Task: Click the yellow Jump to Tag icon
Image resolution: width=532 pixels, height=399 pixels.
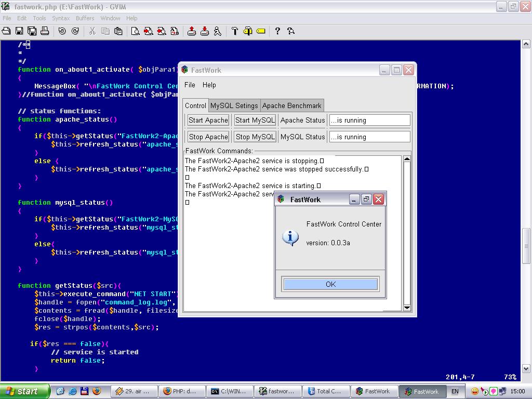Action: coord(261,31)
